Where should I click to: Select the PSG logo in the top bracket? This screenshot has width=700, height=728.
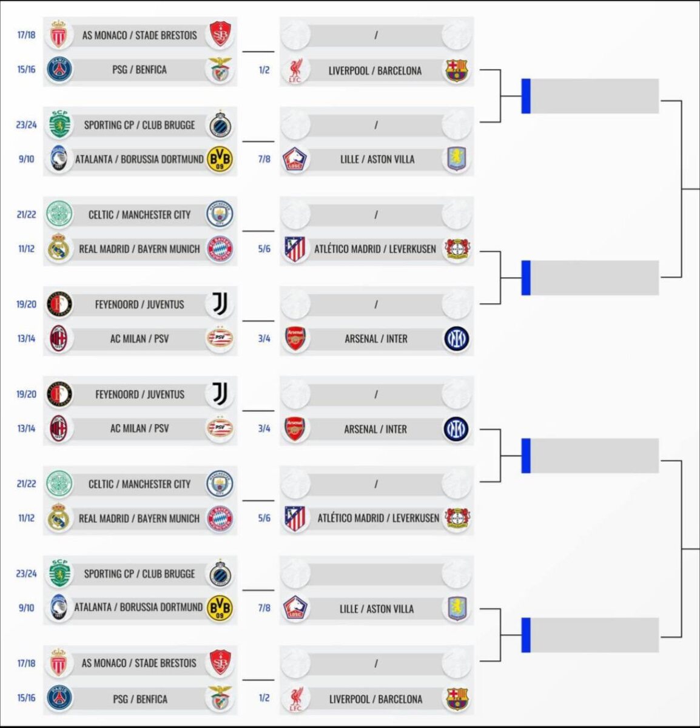[59, 69]
